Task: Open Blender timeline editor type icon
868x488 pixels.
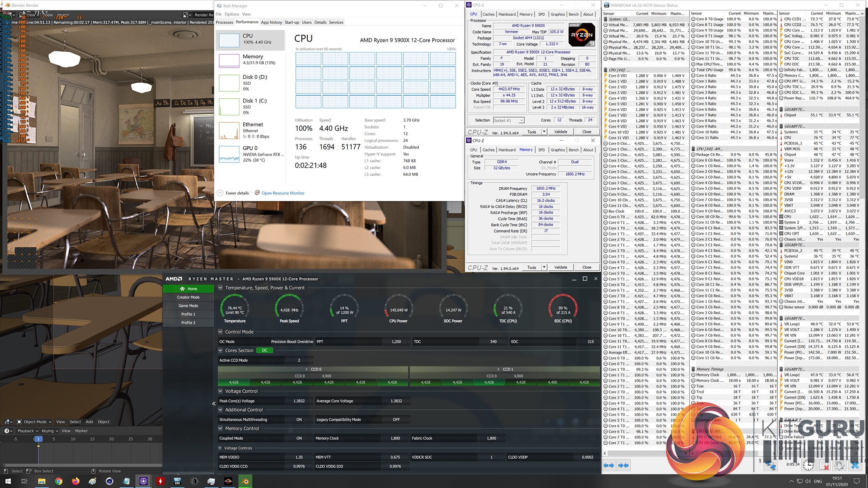Action: click(8, 431)
